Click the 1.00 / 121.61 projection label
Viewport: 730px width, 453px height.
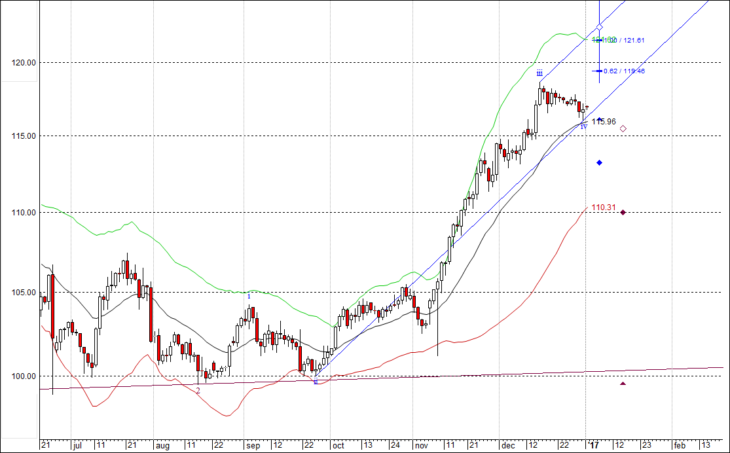[x=626, y=41]
